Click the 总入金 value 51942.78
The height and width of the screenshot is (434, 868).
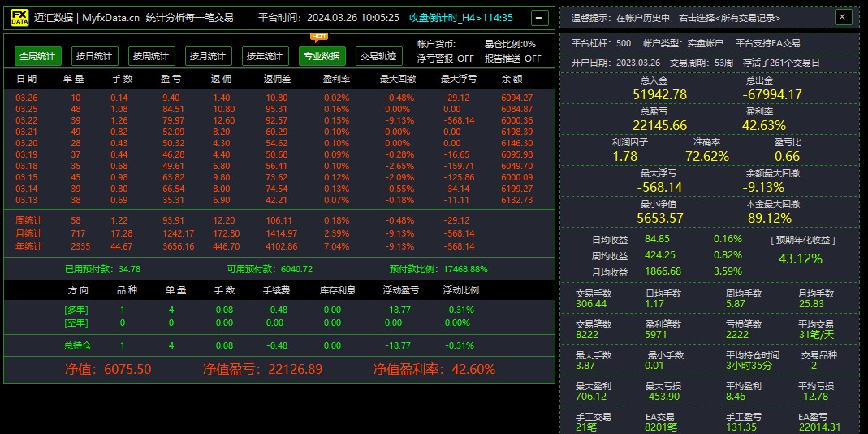[x=660, y=94]
